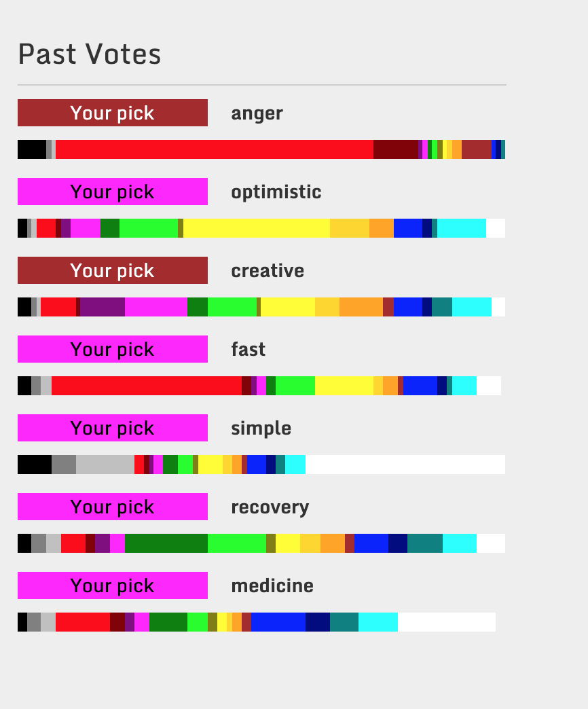Click the teal segment in recovery bar
Screen dimensions: 588x709
425,543
